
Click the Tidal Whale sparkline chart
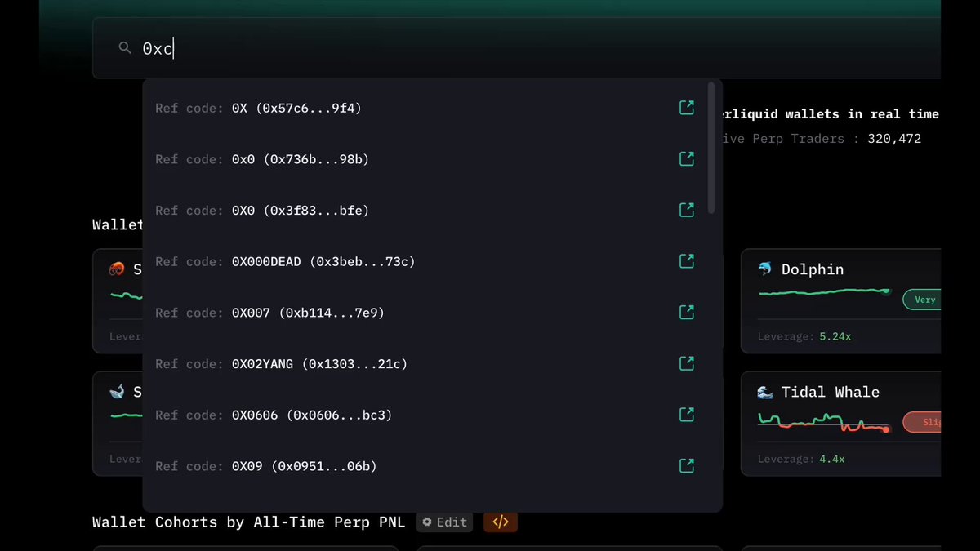(x=823, y=422)
